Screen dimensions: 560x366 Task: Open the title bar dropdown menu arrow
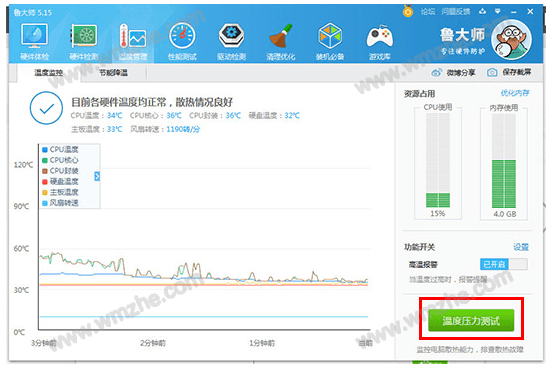click(x=498, y=11)
